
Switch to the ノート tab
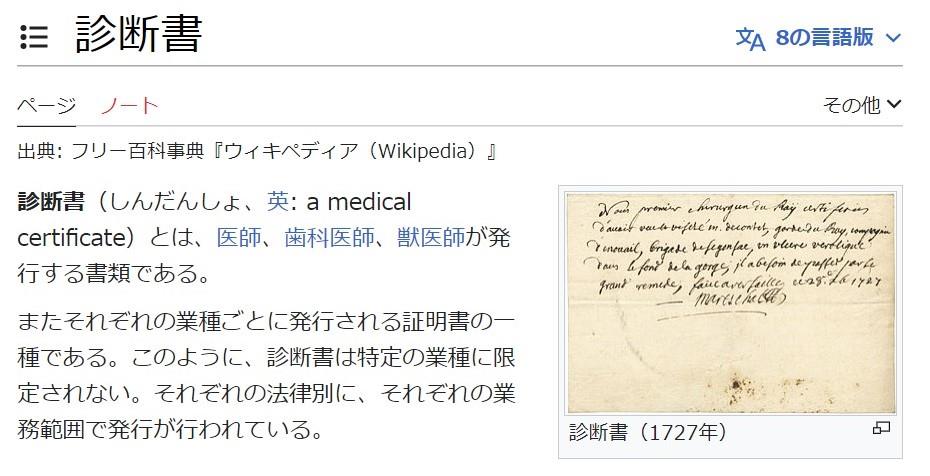(129, 106)
